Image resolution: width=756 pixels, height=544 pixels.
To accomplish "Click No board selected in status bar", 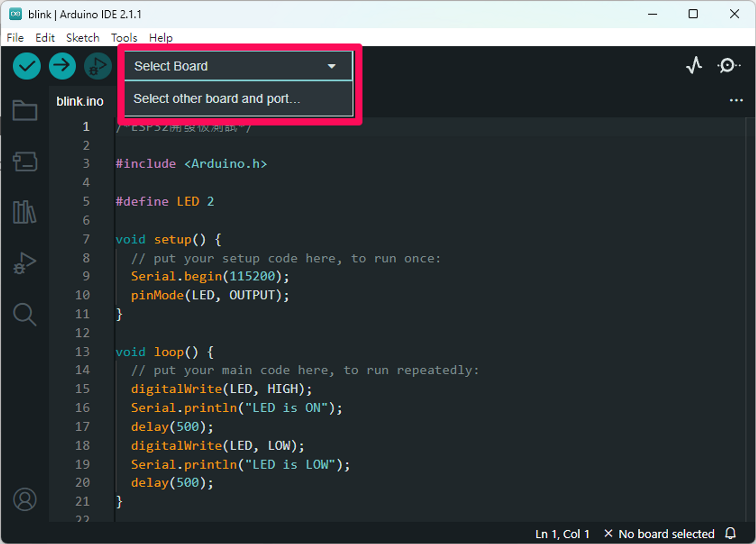I will [660, 534].
